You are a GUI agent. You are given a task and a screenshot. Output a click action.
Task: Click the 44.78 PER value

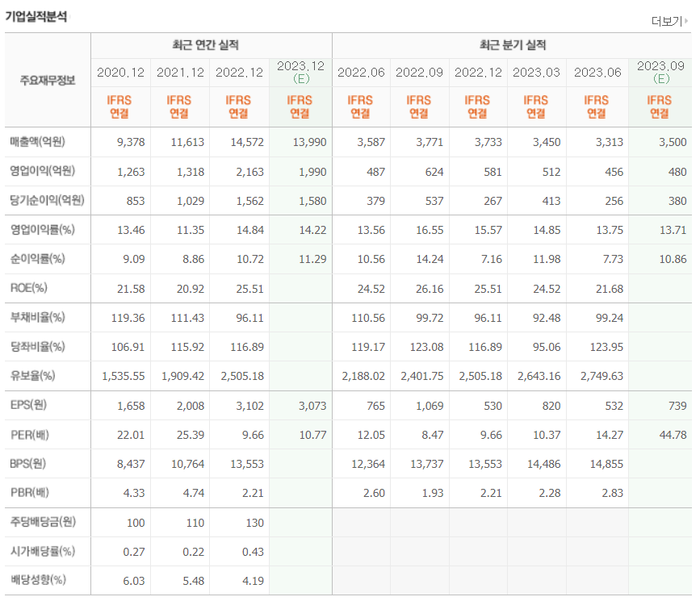click(x=673, y=435)
